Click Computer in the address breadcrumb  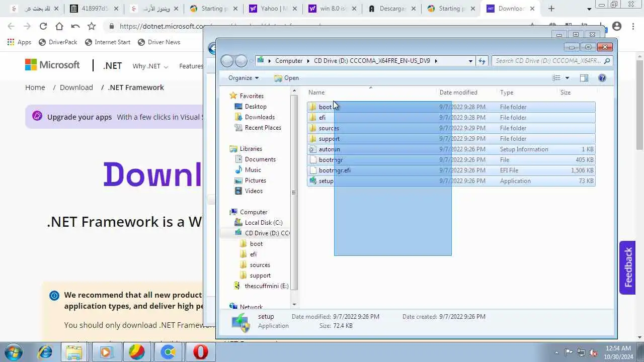289,61
